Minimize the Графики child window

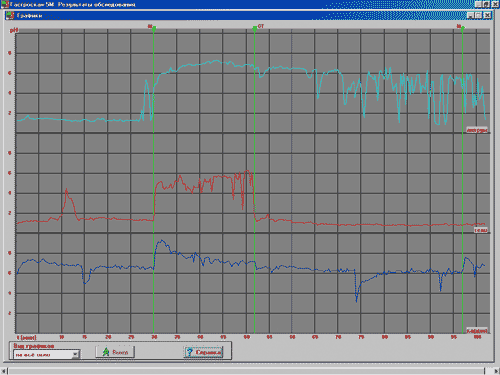pyautogui.click(x=471, y=15)
